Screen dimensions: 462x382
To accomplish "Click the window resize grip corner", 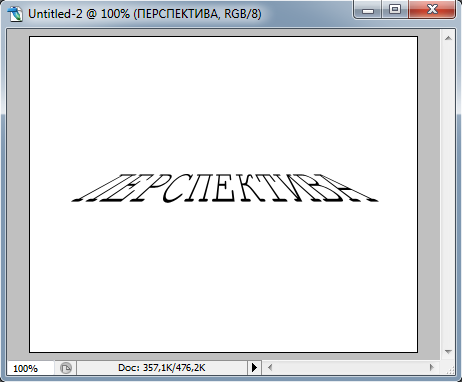I will point(449,368).
